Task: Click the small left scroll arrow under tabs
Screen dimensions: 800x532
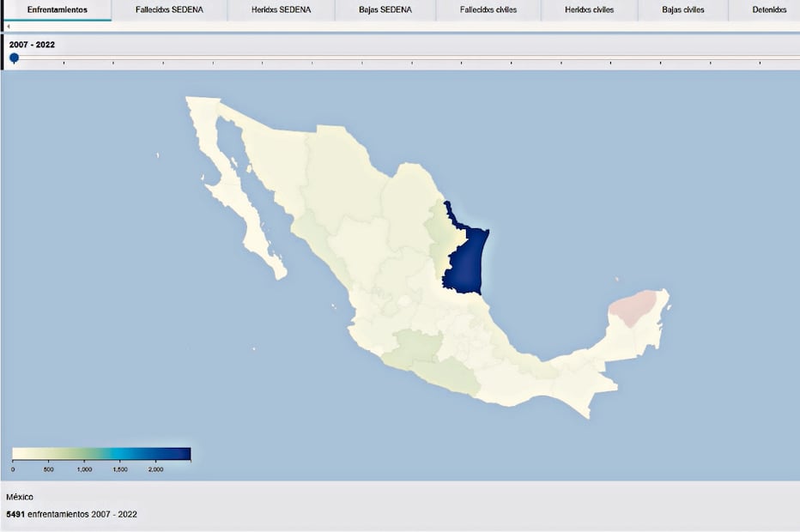Action: [8, 27]
